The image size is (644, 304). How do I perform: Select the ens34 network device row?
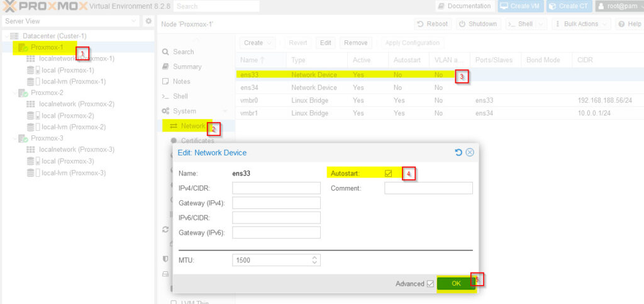pos(440,87)
